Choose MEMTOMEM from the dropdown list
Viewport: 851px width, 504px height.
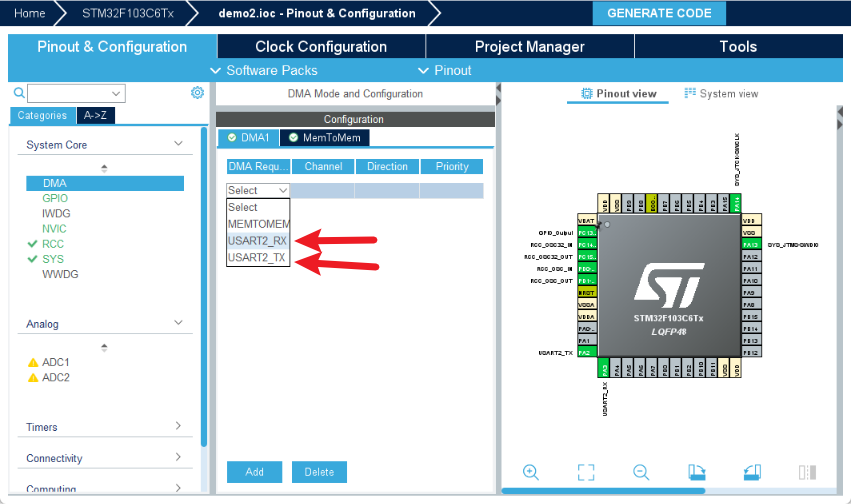258,224
